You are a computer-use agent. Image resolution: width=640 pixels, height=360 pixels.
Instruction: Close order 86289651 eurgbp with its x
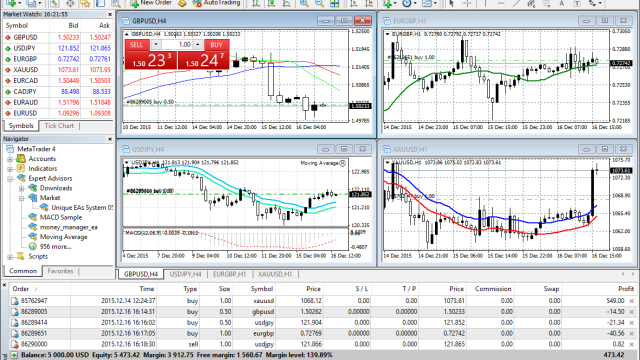(x=632, y=333)
